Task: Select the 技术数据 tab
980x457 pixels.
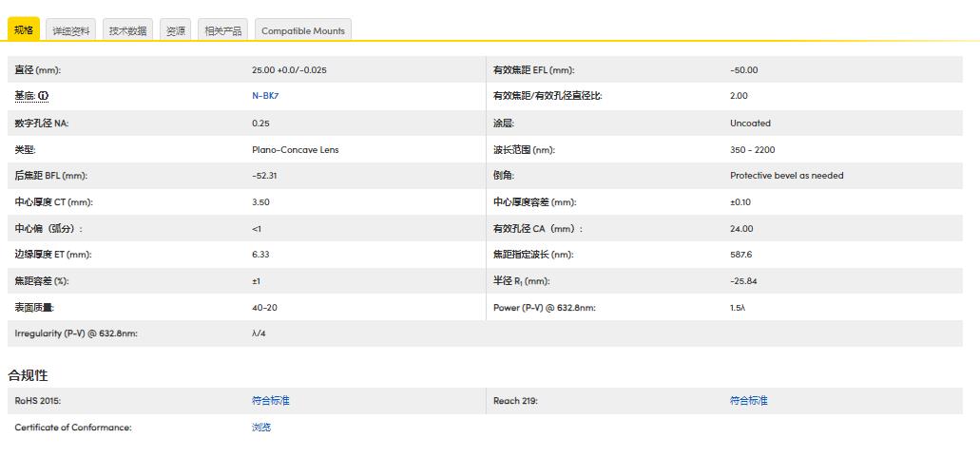Action: [x=127, y=30]
